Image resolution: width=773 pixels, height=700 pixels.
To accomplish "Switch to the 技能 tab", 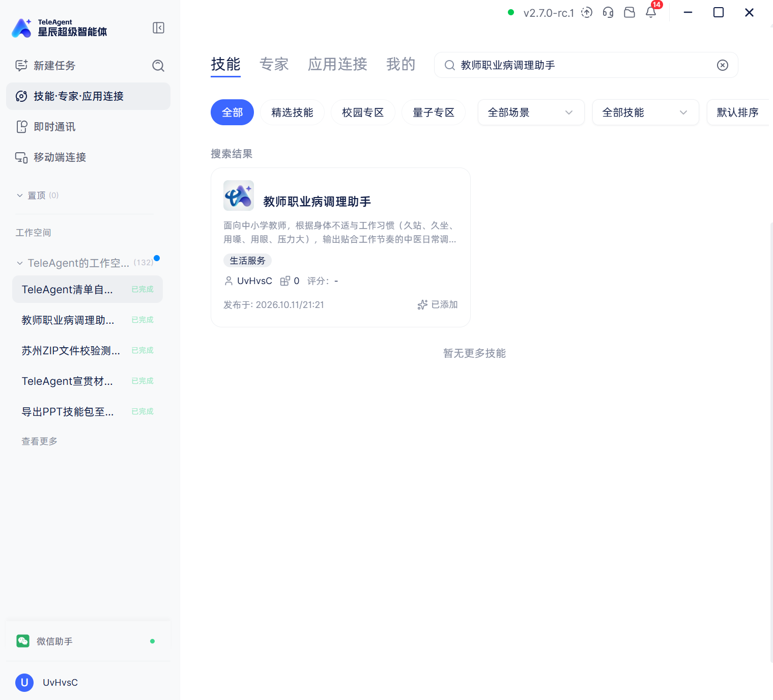I will coord(225,65).
